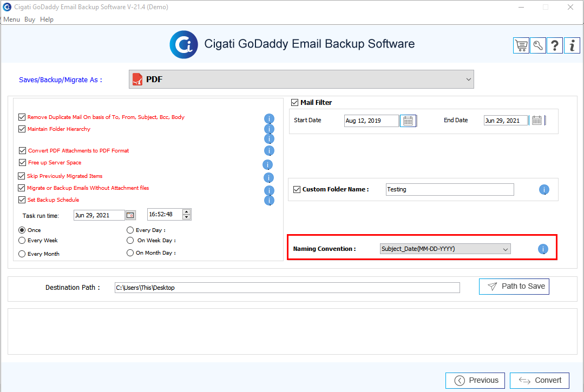This screenshot has height=392, width=584.
Task: Expand the PDF save format dropdown
Action: (301, 79)
